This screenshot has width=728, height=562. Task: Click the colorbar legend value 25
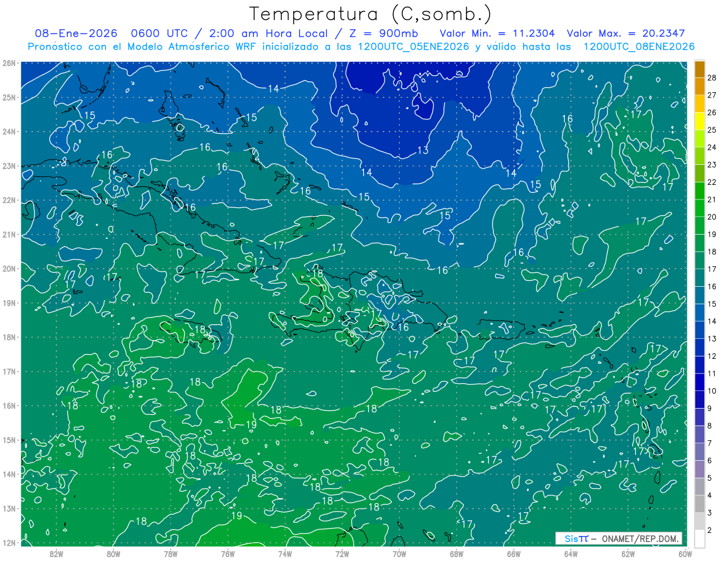(712, 130)
